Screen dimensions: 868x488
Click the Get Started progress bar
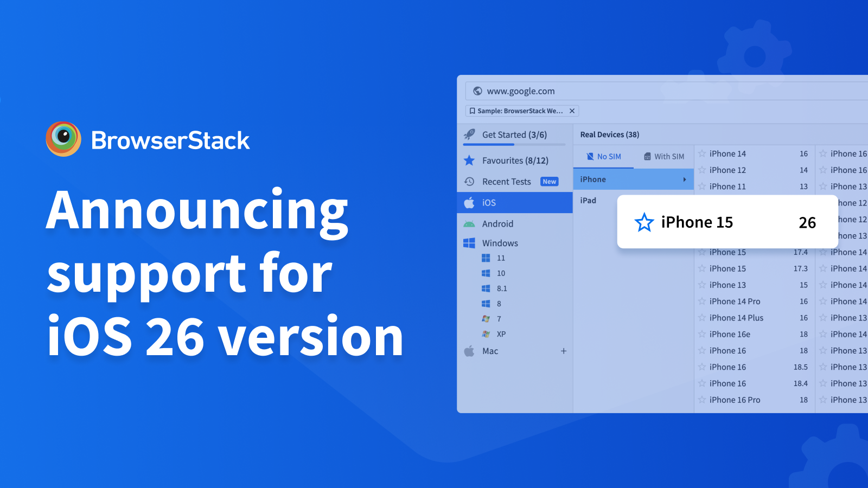coord(514,145)
